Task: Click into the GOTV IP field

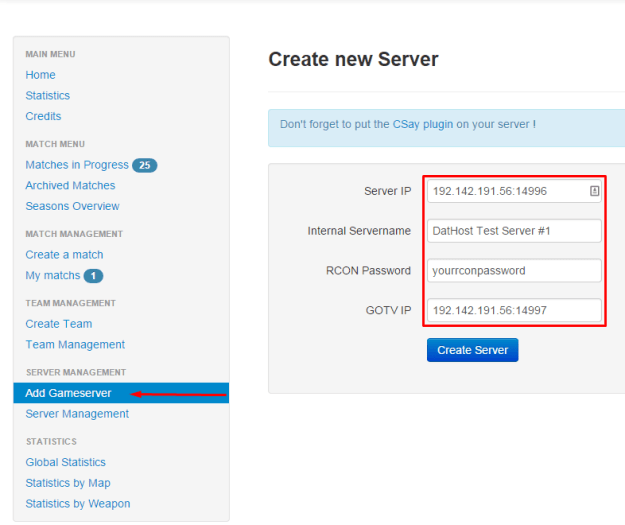Action: click(514, 310)
